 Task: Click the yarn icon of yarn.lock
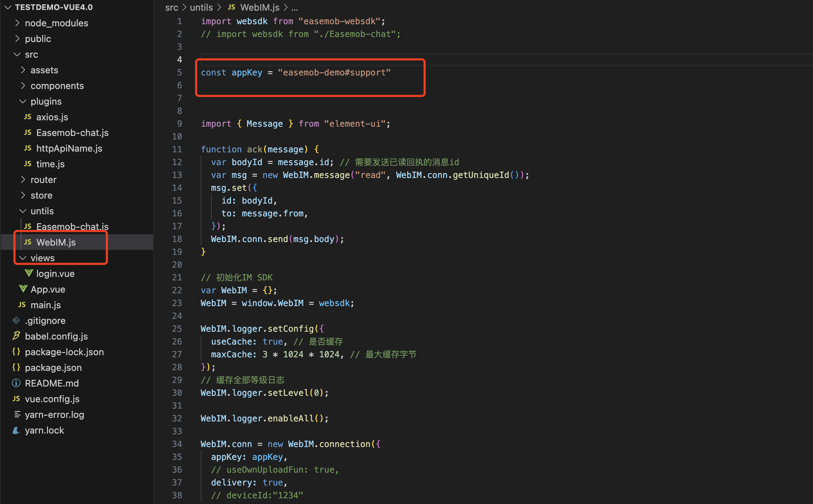pos(16,430)
